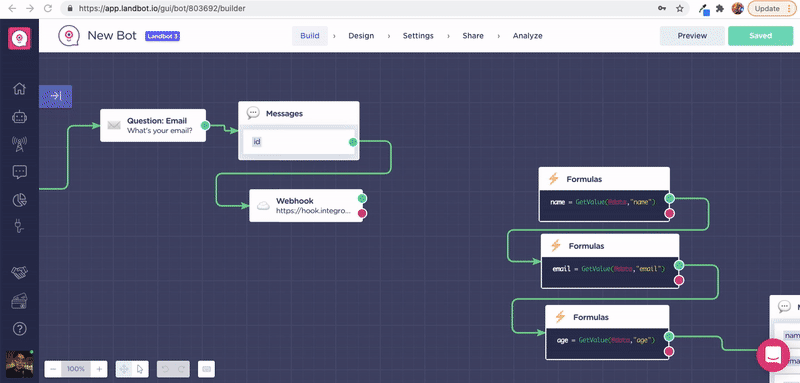Open the handshake partners icon
The image size is (800, 383).
pos(19,273)
